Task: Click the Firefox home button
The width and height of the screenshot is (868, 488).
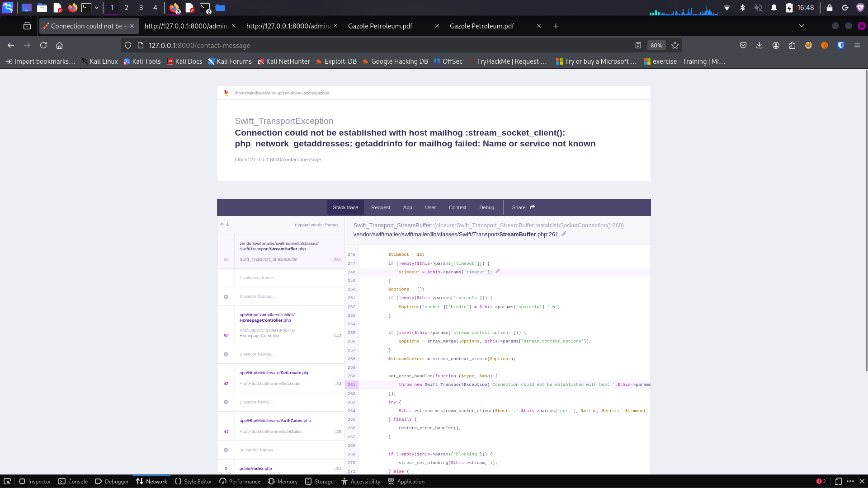Action: (x=59, y=45)
